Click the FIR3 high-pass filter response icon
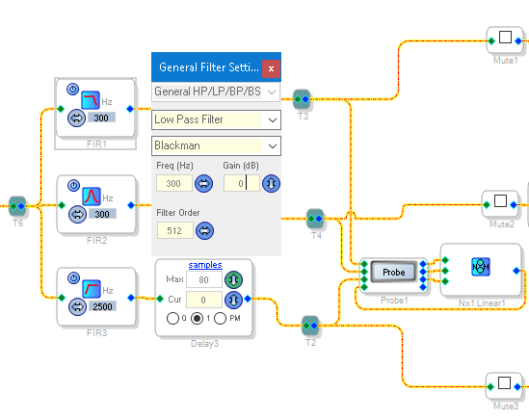529x420 pixels. [92, 288]
